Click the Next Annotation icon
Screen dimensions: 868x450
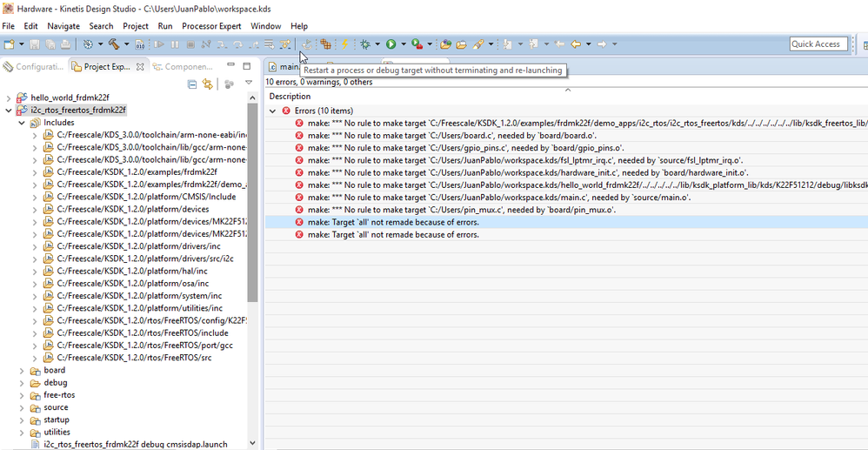pyautogui.click(x=508, y=44)
